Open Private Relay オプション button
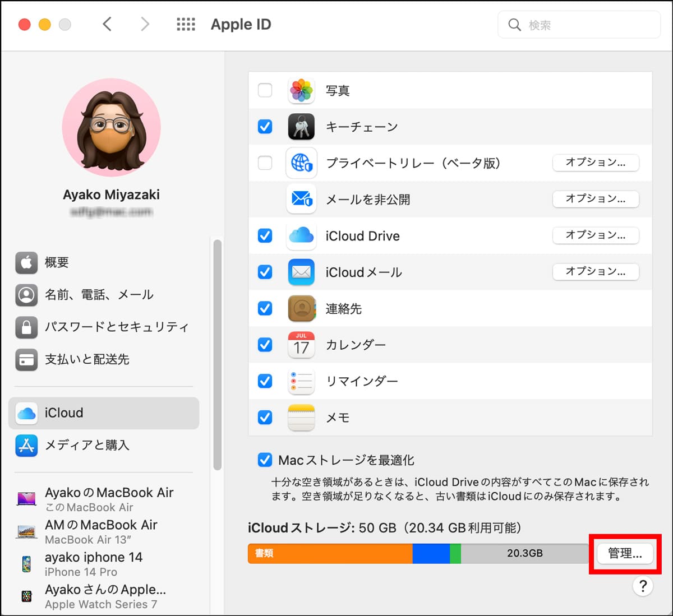 [x=596, y=163]
